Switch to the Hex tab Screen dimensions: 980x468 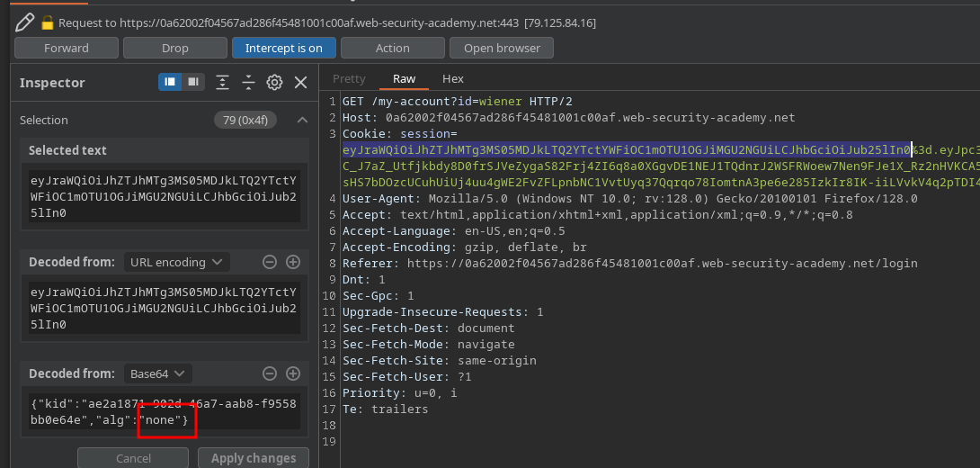(453, 79)
